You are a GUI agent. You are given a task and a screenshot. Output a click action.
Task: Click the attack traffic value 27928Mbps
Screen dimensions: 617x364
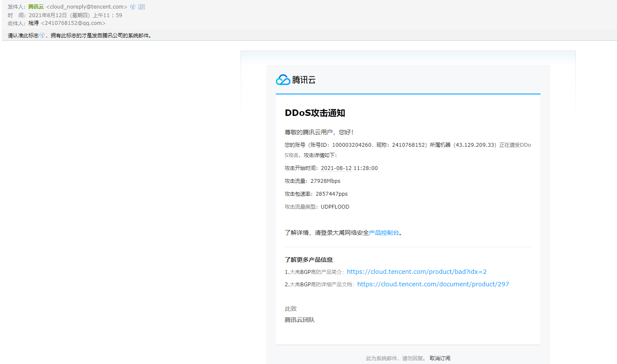pyautogui.click(x=325, y=181)
